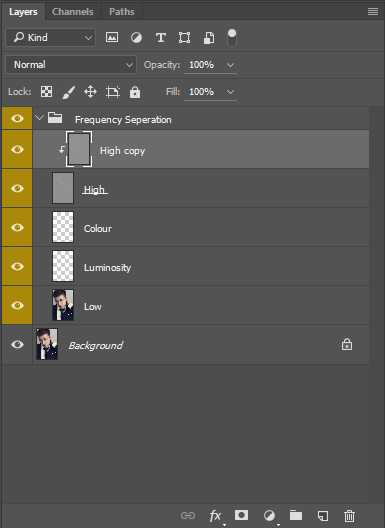385x528 pixels.
Task: Filter for shape layers
Action: 184,38
